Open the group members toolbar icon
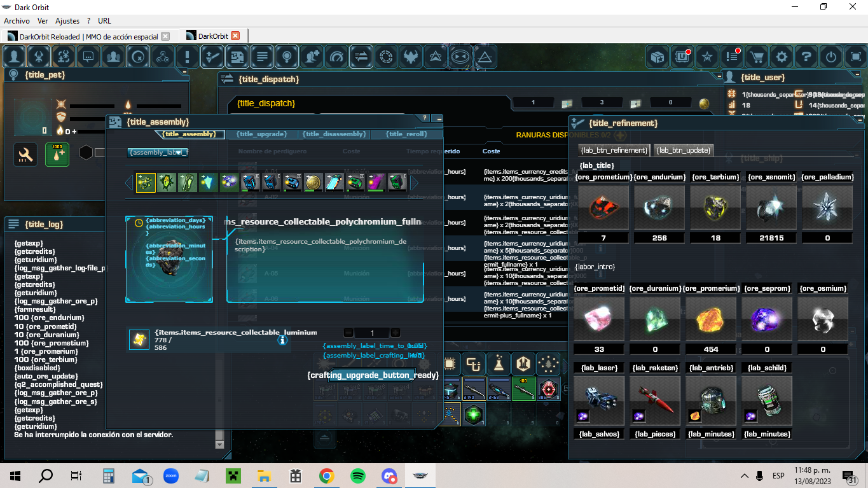The height and width of the screenshot is (488, 868). tap(113, 57)
